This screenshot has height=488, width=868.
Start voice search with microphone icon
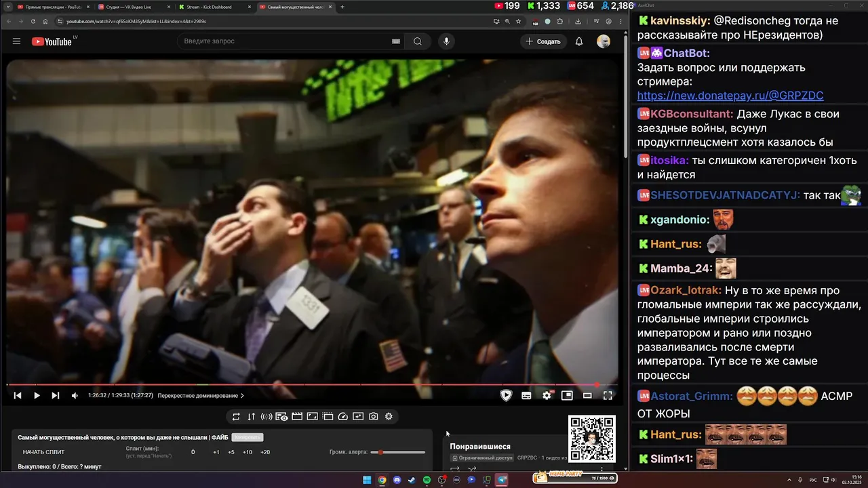[x=446, y=41]
